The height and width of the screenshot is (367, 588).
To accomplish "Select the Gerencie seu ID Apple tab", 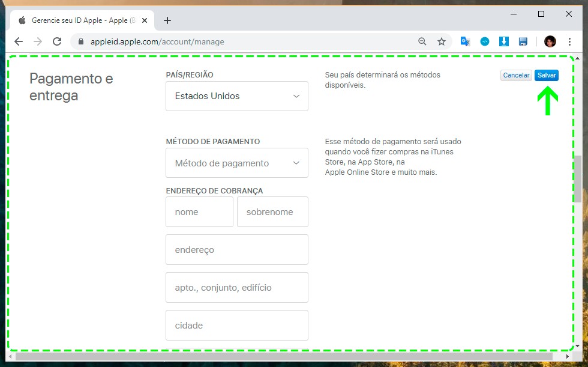I will 82,20.
